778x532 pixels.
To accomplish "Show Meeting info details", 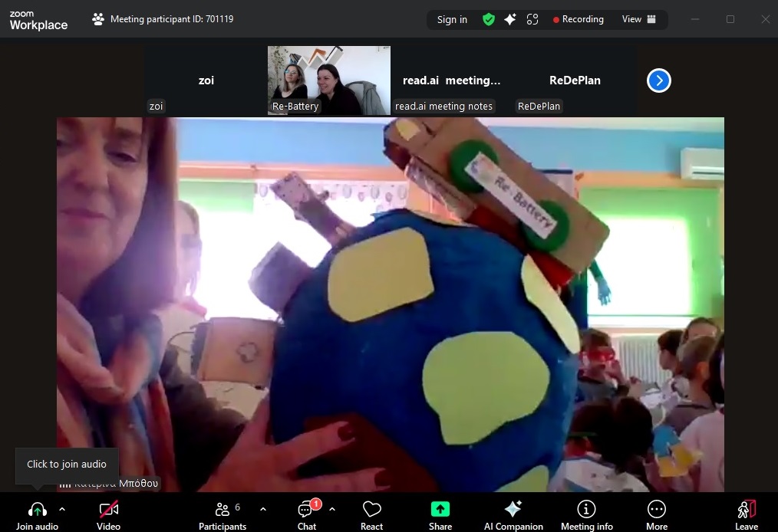I will (586, 510).
